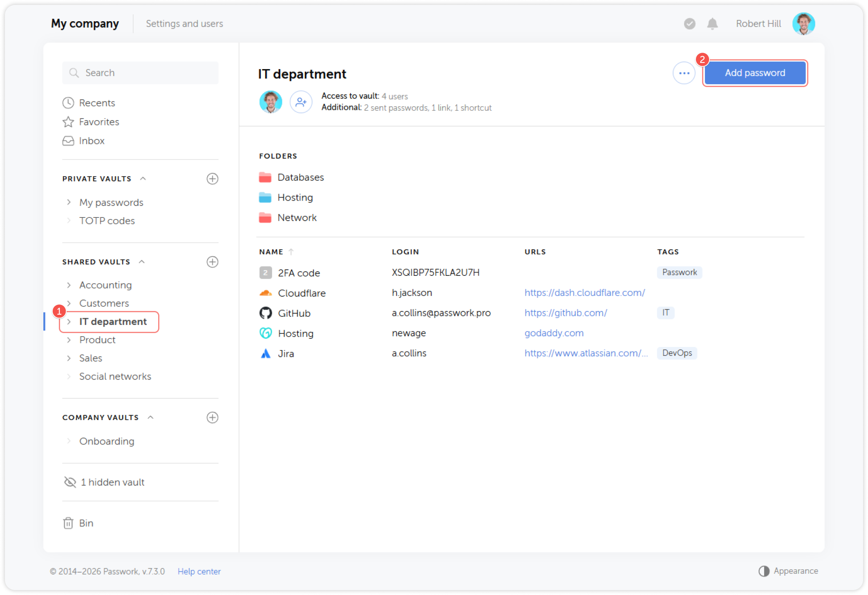Viewport: 868px width, 595px height.
Task: Expand the Accounting vault tree
Action: tap(69, 285)
